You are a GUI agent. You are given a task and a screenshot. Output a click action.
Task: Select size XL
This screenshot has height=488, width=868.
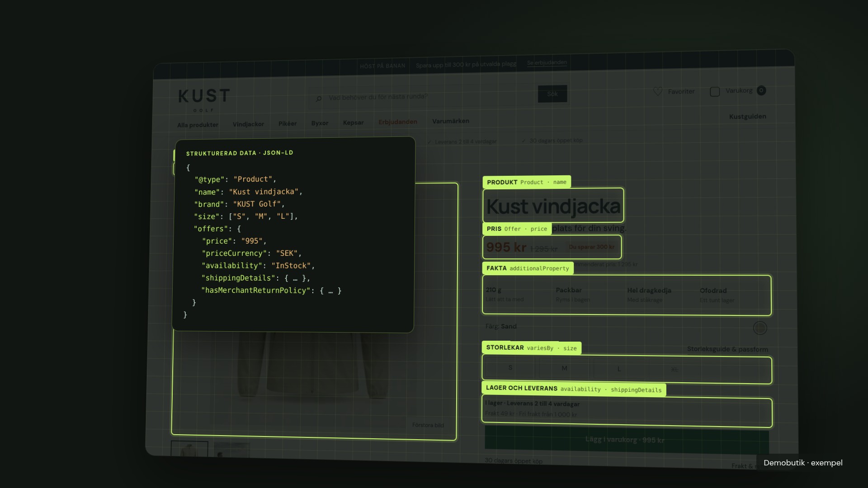(675, 370)
